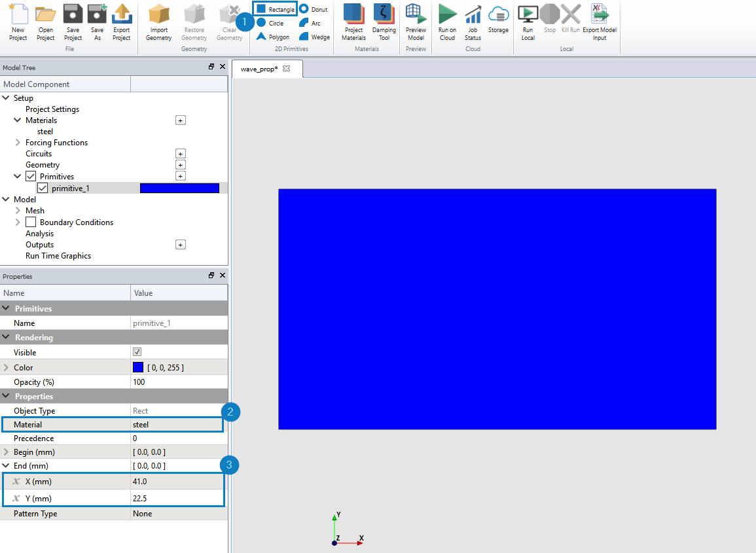
Task: Open Project Materials
Action: (354, 22)
